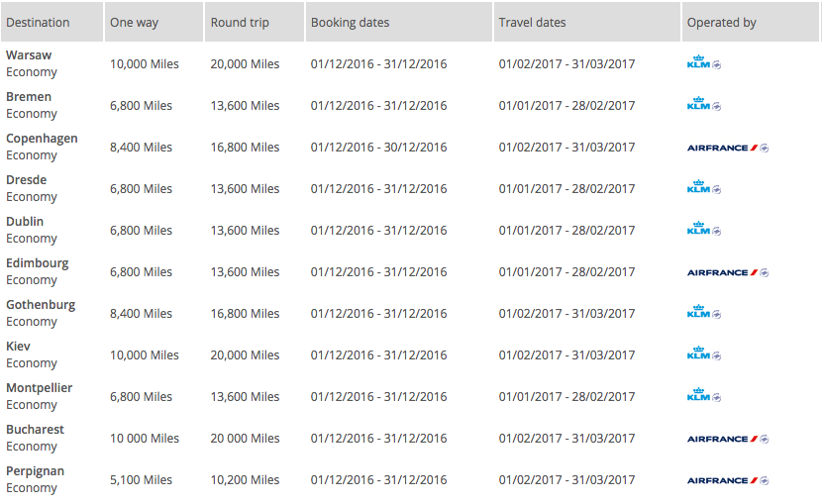Click the One way column header

pos(134,22)
